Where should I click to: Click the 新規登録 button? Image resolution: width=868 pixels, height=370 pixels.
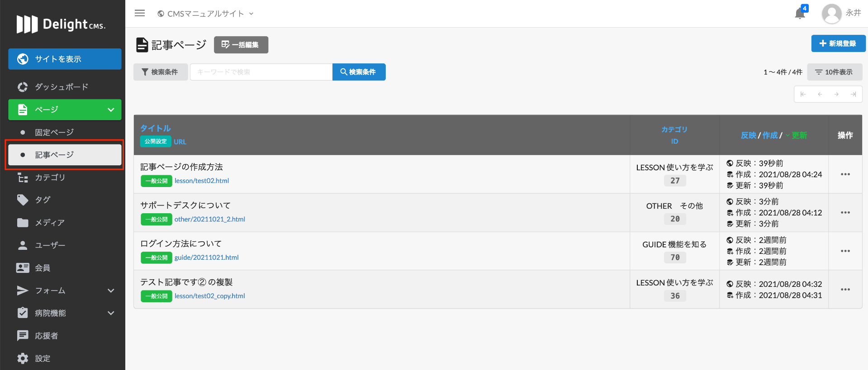838,43
